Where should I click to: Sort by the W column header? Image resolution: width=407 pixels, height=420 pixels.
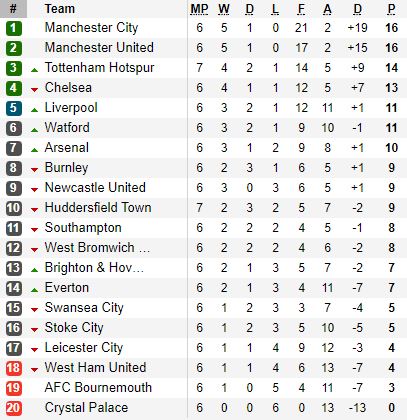(224, 9)
